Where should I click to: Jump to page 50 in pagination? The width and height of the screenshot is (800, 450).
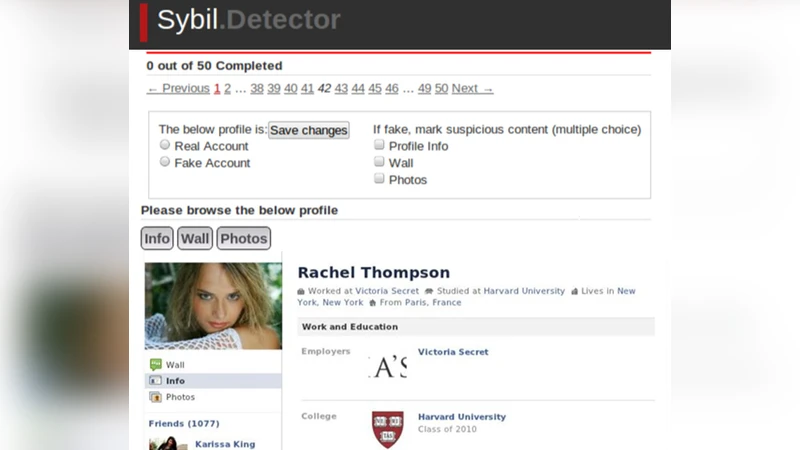tap(441, 88)
